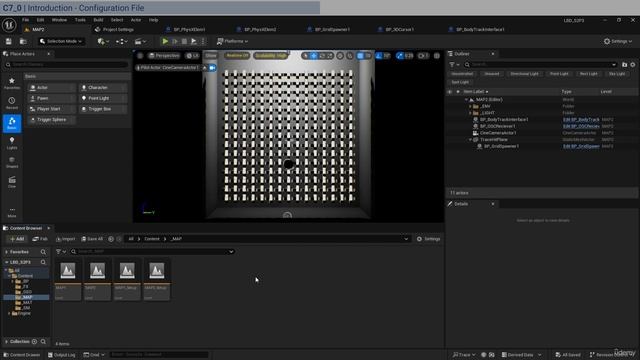Select the Player Start item in Place Actors
640x360 pixels.
coord(51,109)
